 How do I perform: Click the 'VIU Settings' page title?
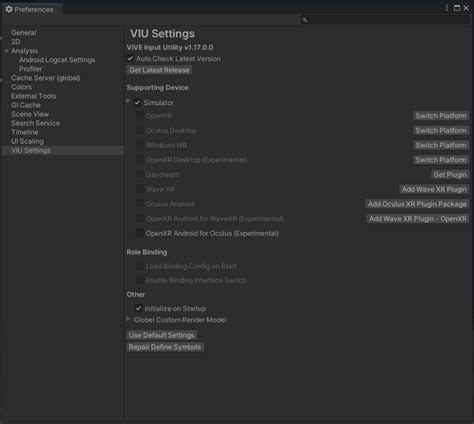click(162, 33)
